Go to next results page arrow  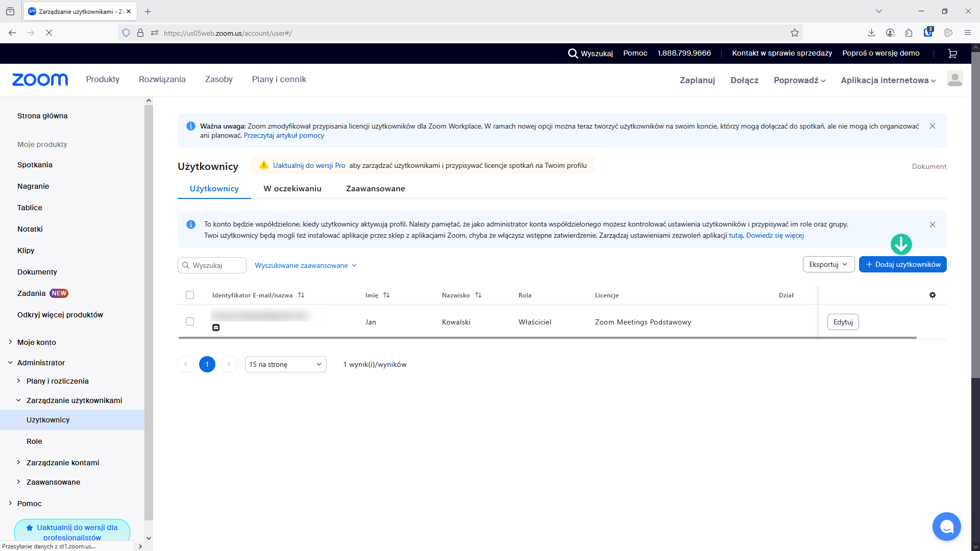coord(229,364)
